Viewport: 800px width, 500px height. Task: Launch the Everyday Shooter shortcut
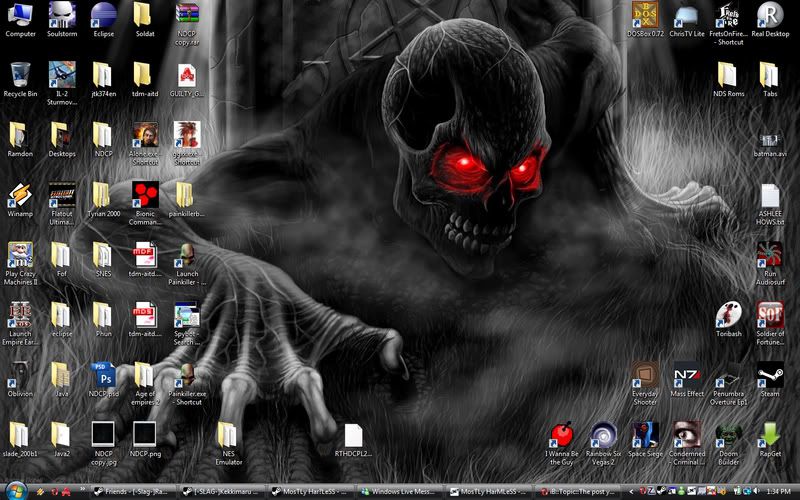[645, 384]
